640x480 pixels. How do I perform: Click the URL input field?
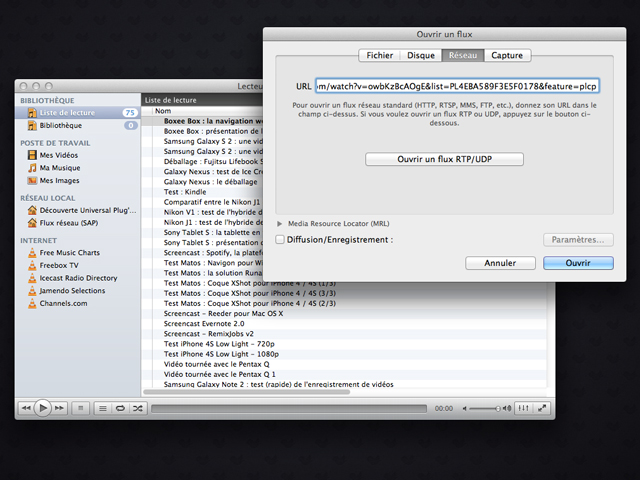(457, 86)
